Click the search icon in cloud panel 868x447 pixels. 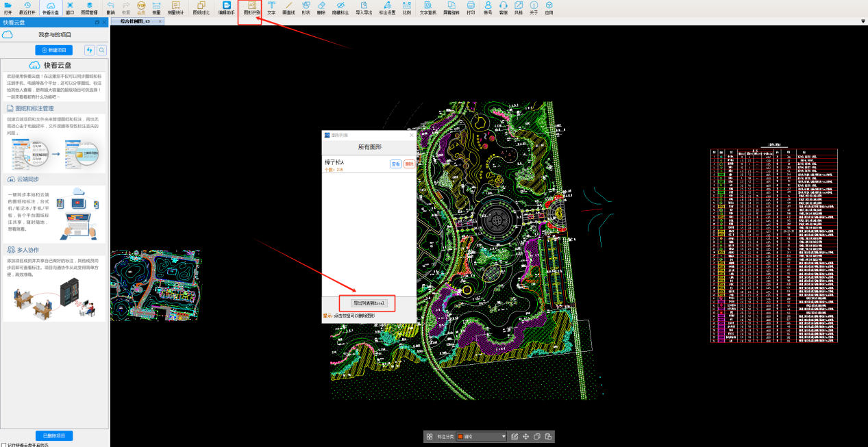[x=101, y=50]
